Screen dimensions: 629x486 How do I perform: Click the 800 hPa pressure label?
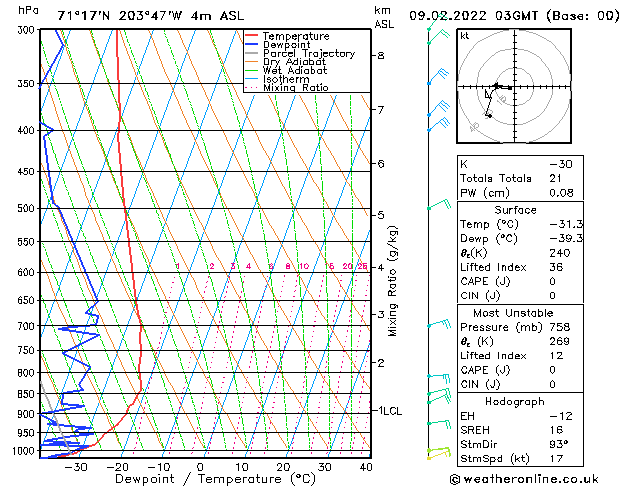28,373
